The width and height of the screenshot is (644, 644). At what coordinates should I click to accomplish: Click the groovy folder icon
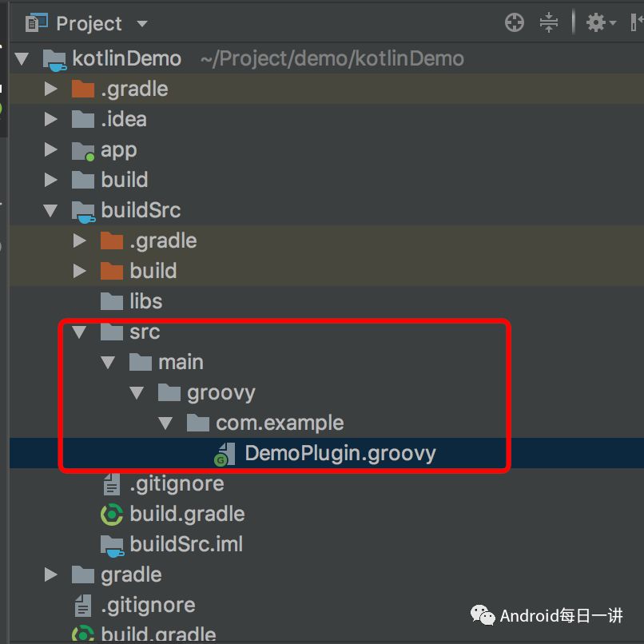pyautogui.click(x=169, y=392)
